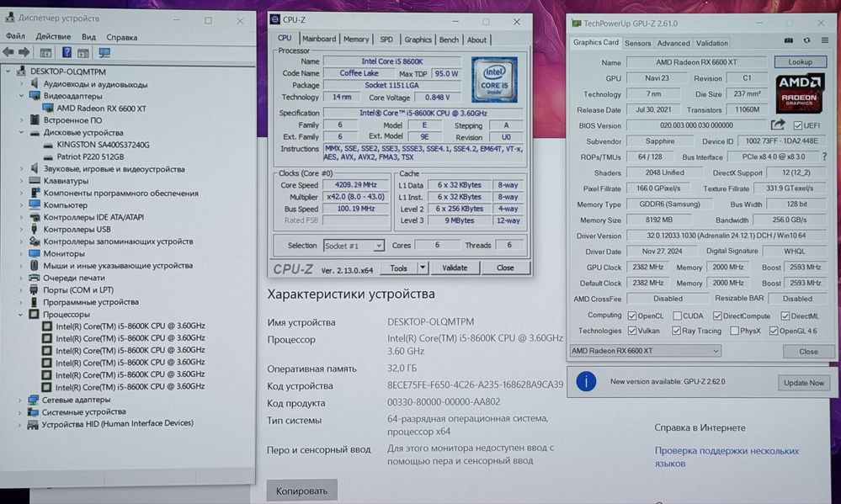Expand the Мониторы tree node

coord(21,253)
